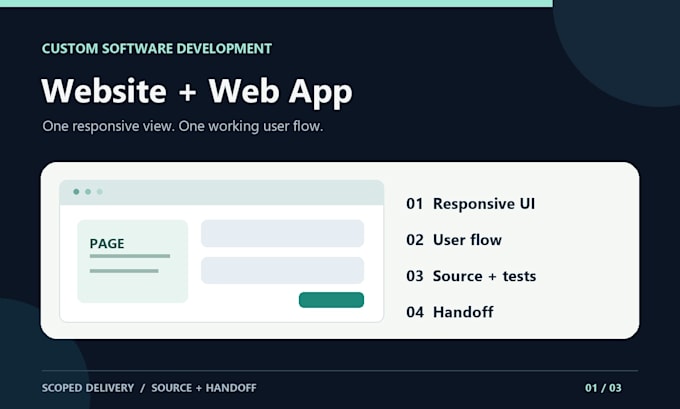680x409 pixels.
Task: Select the PAGE card in the mockup
Action: 133,261
